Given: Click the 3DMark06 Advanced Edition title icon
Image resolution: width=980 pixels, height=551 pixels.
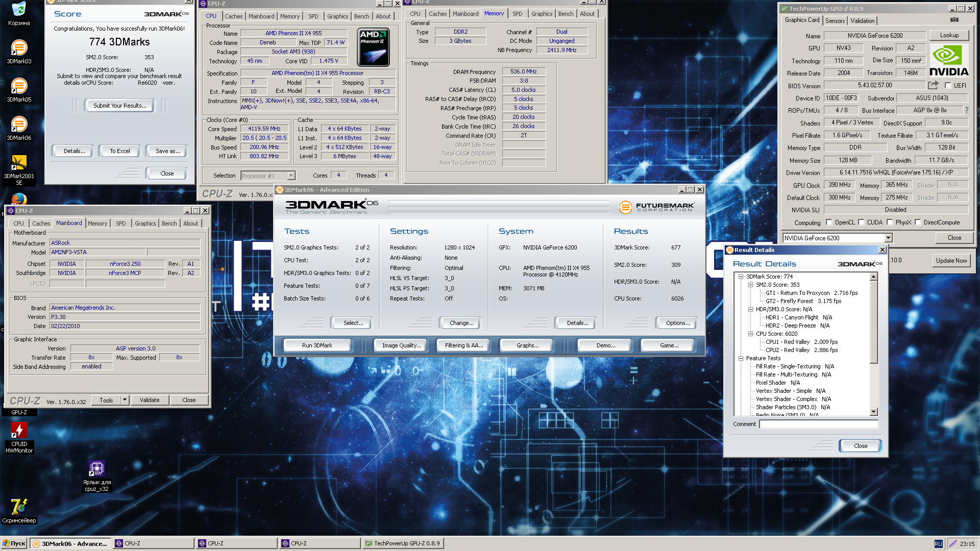Looking at the screenshot, I should pos(279,190).
